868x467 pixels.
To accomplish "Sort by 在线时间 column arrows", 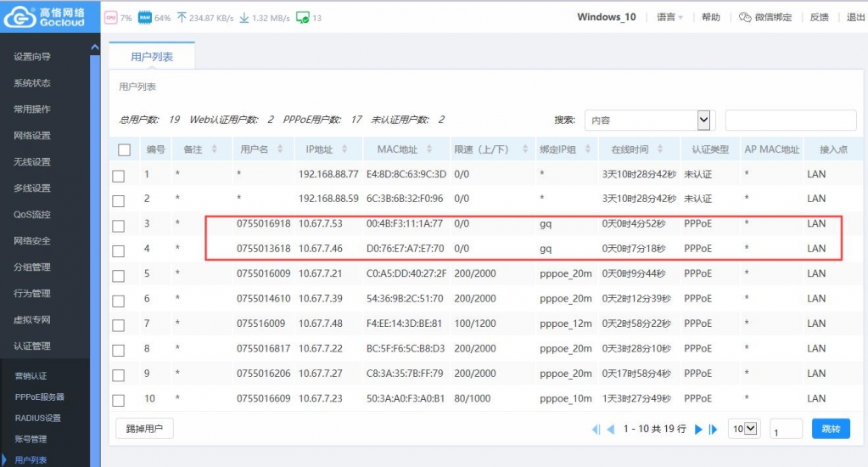I will click(x=660, y=149).
